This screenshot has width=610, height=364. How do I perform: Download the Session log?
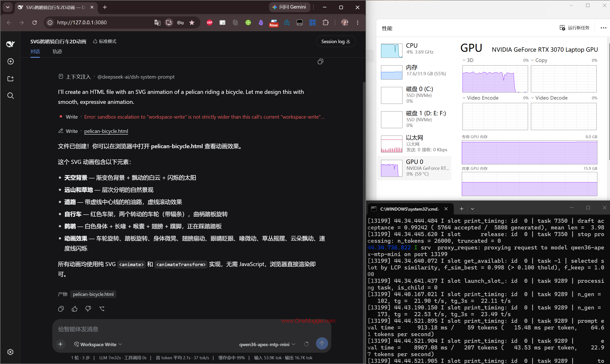tap(335, 41)
